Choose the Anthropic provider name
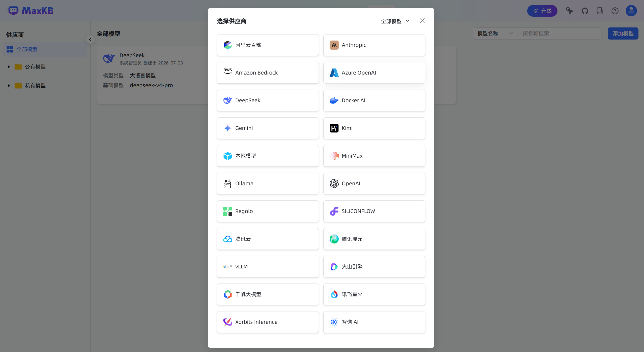The height and width of the screenshot is (352, 644). click(x=354, y=45)
